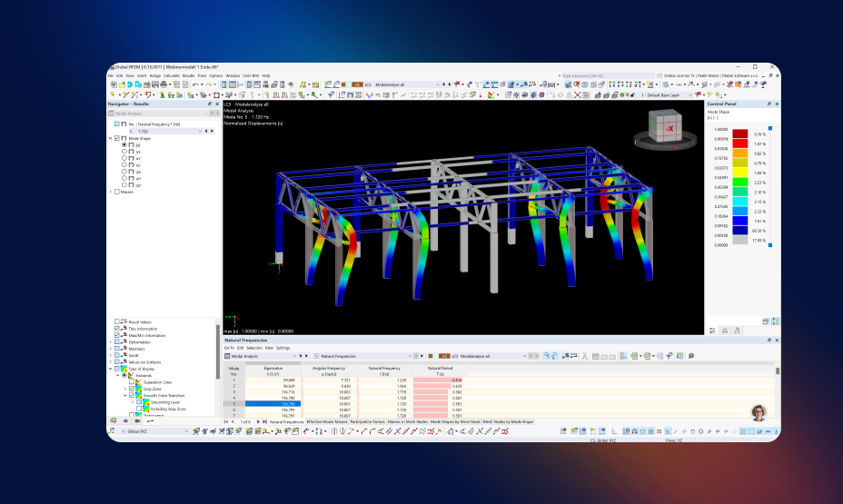Expand the Deformation tree node
This screenshot has width=843, height=504.
(x=111, y=341)
